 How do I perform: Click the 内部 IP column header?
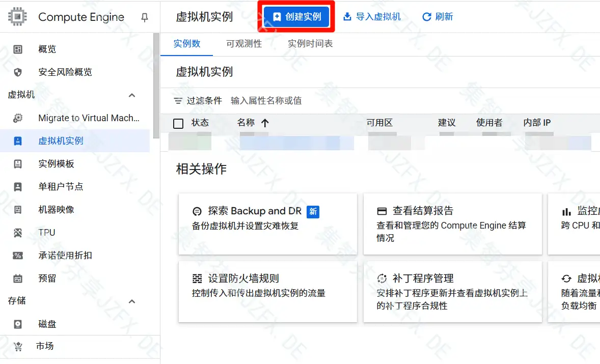point(537,123)
